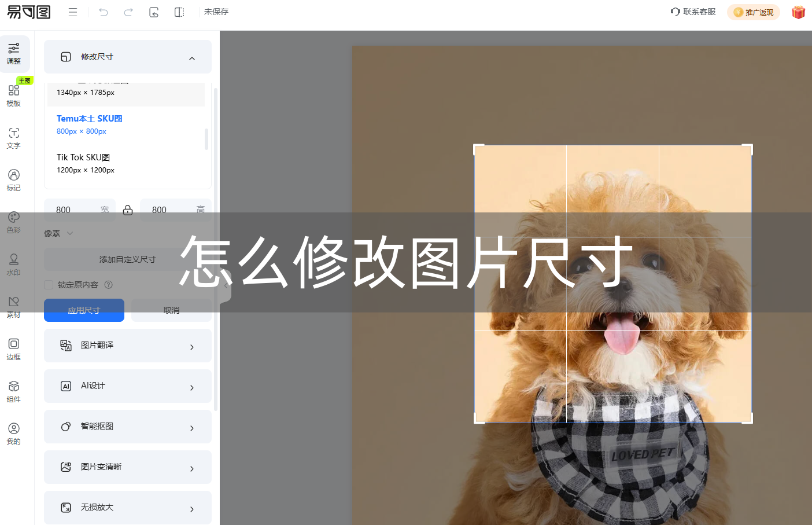The image size is (812, 525).
Task: Apply size with 应用尺寸 button
Action: point(84,310)
